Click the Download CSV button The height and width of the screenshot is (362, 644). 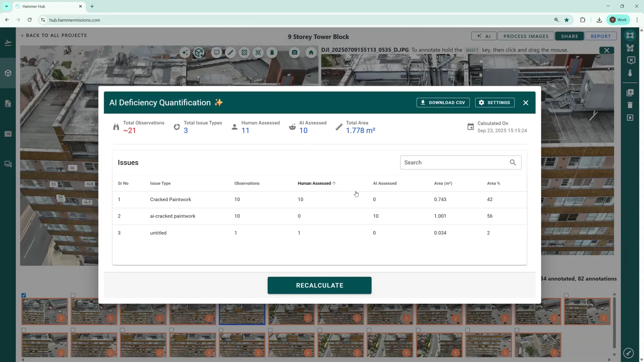click(443, 103)
